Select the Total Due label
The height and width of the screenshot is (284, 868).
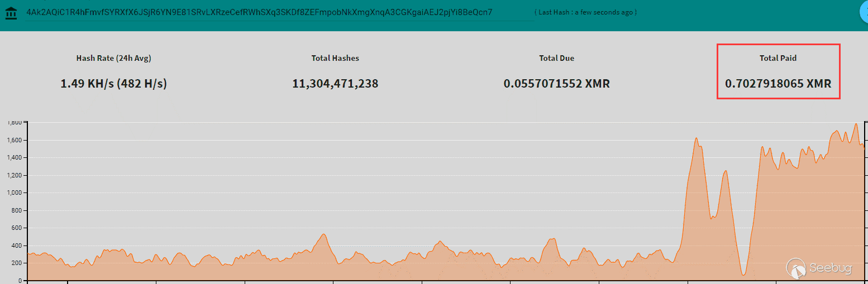pyautogui.click(x=556, y=58)
